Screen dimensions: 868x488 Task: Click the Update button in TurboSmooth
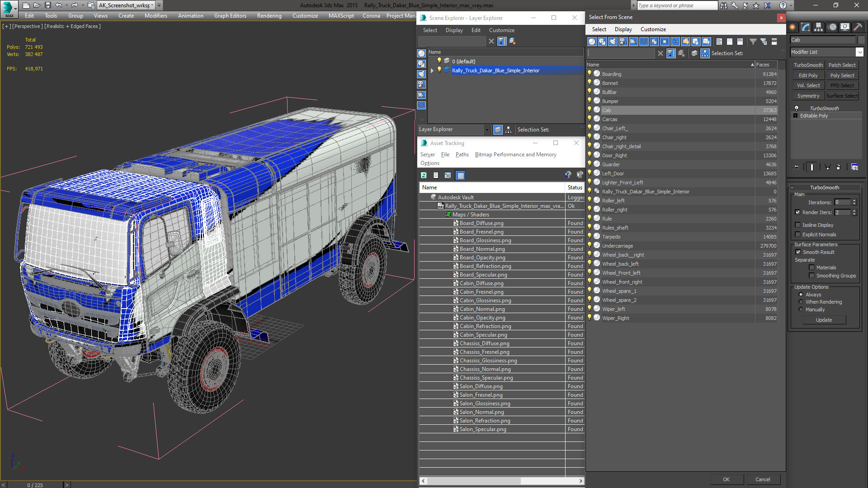tap(824, 320)
